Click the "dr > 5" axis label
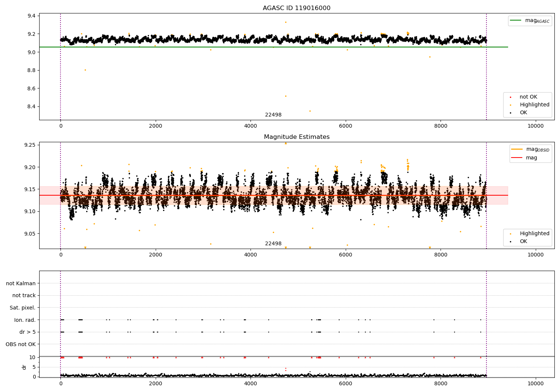Viewport: 560px width, 392px height. (x=28, y=332)
